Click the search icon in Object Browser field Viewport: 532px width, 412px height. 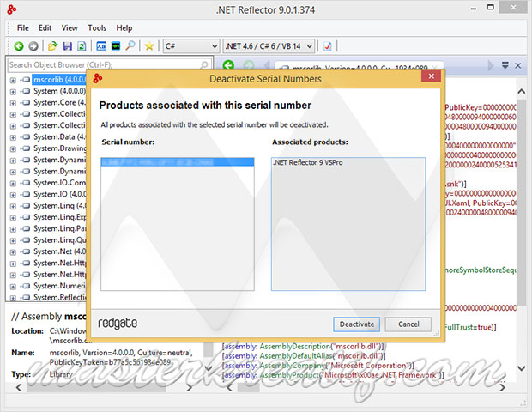pyautogui.click(x=204, y=64)
